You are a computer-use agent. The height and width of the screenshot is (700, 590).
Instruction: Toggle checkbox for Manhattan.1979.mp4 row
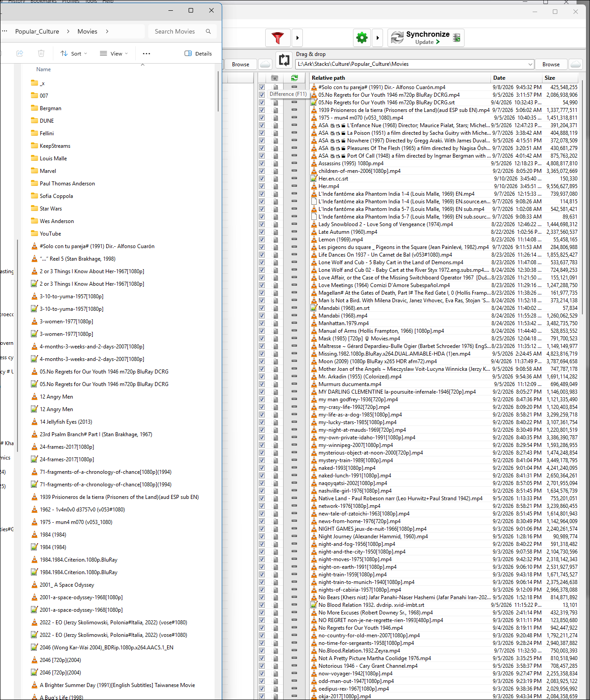click(262, 323)
